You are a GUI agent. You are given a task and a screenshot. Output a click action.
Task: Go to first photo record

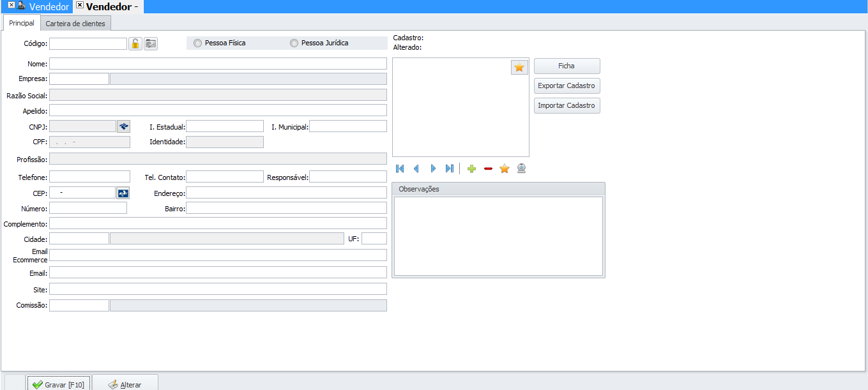[400, 169]
